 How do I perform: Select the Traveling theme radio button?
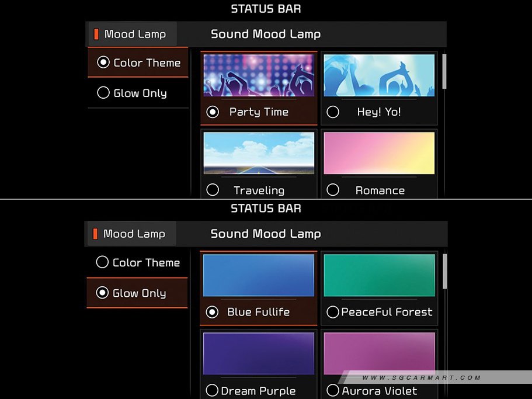(x=213, y=190)
